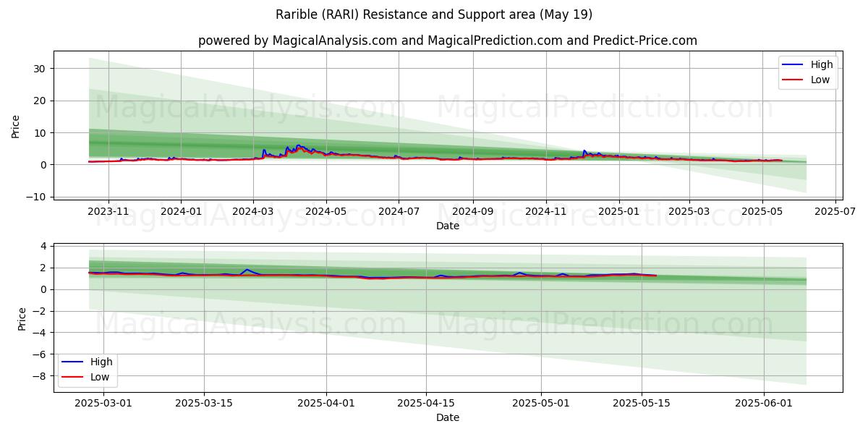Screen dimensions: 868x434
Task: Click the Price axis label of the top chart
Action: [x=16, y=125]
